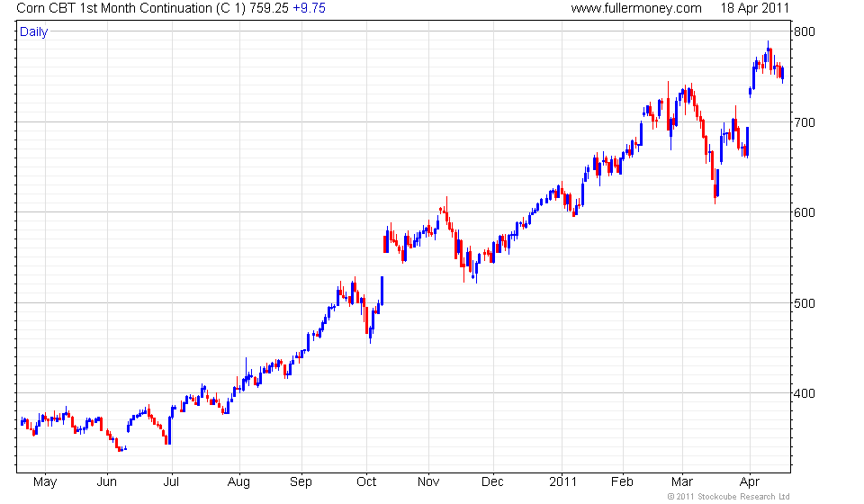
Task: Click the 600 price axis label
Action: [x=804, y=212]
